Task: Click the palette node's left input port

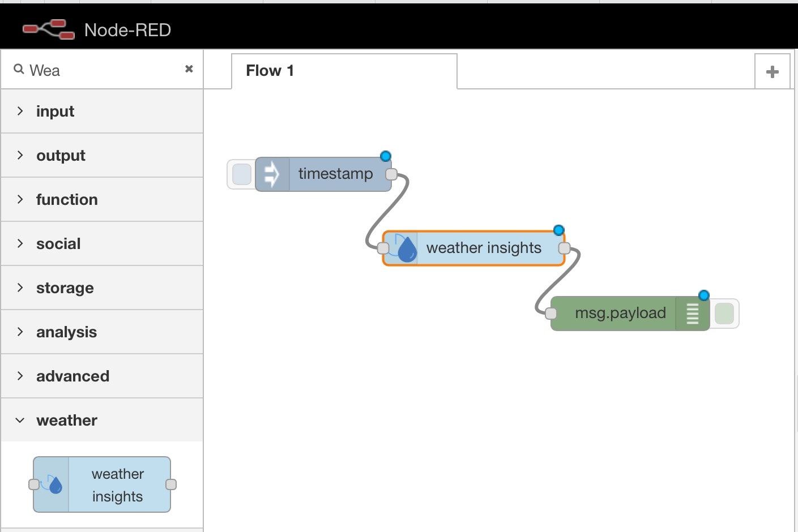Action: [34, 484]
